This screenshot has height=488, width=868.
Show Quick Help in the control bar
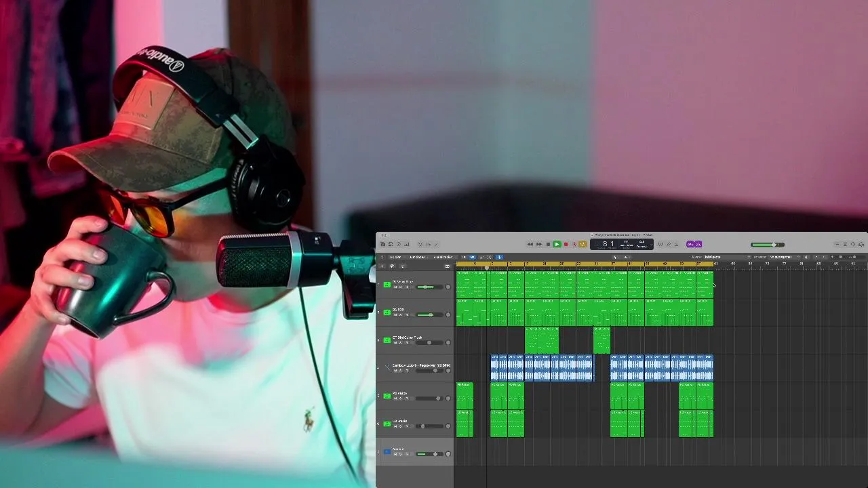click(399, 244)
